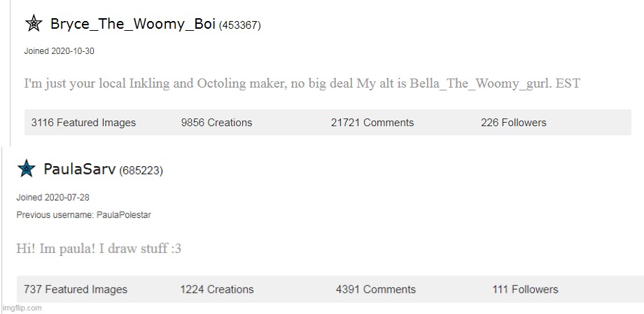The height and width of the screenshot is (314, 644).
Task: Click the points number 685223
Action: point(141,170)
